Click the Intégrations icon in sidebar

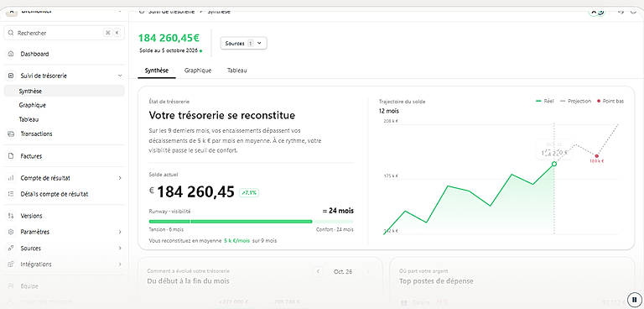(11, 264)
